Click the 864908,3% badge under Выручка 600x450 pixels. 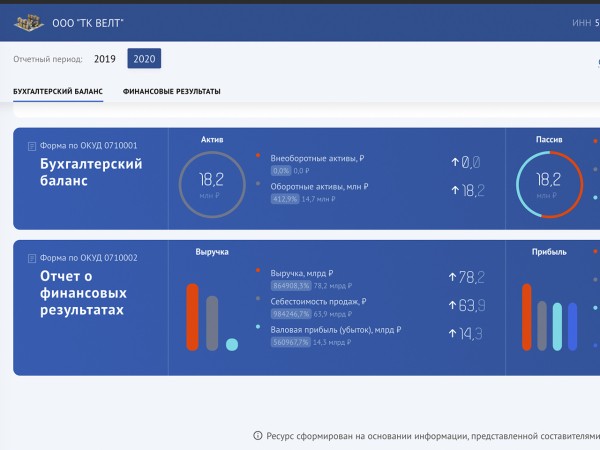pyautogui.click(x=291, y=285)
